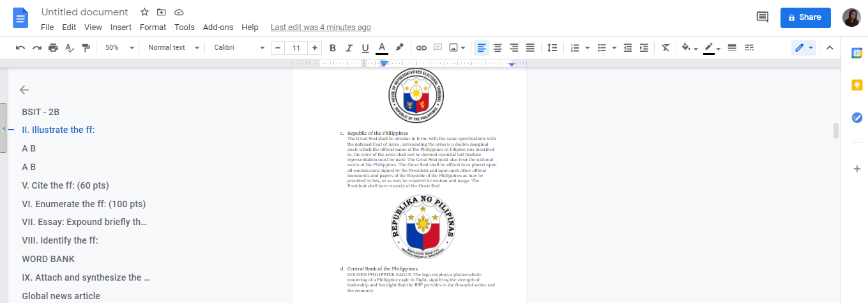The width and height of the screenshot is (868, 303).
Task: Click the Undo arrow
Action: (x=20, y=48)
